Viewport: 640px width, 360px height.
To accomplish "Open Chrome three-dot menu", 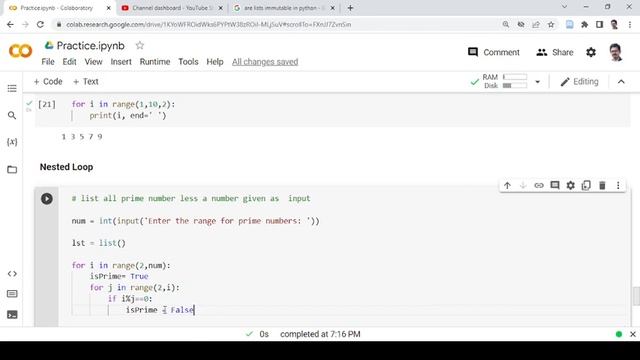I will (x=630, y=24).
